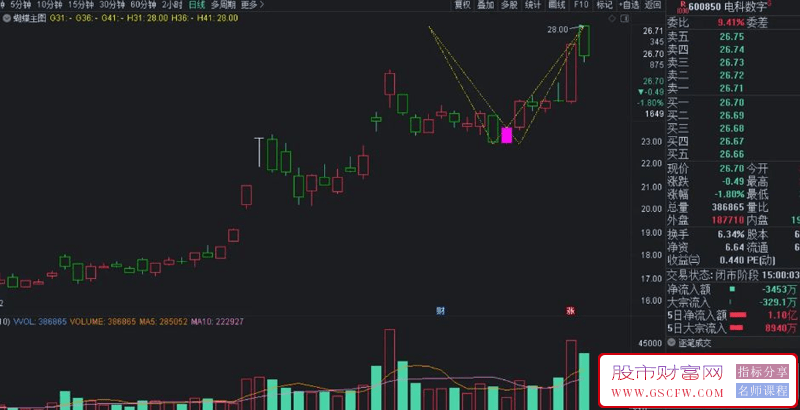
Task: Click the 净资 6.64 value
Action: (x=735, y=248)
